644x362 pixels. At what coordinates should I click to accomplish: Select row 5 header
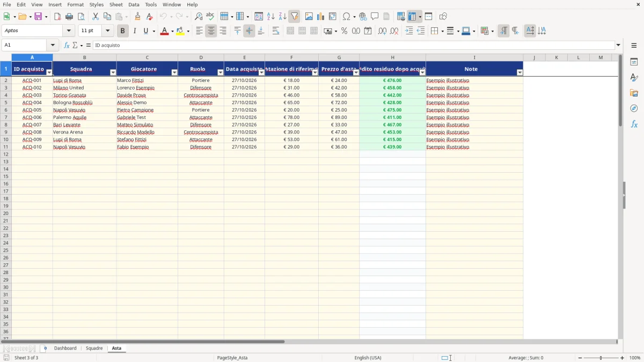6,102
